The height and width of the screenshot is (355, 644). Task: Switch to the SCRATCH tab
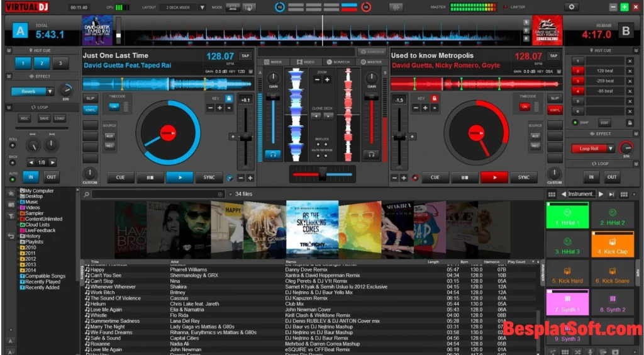coord(338,62)
